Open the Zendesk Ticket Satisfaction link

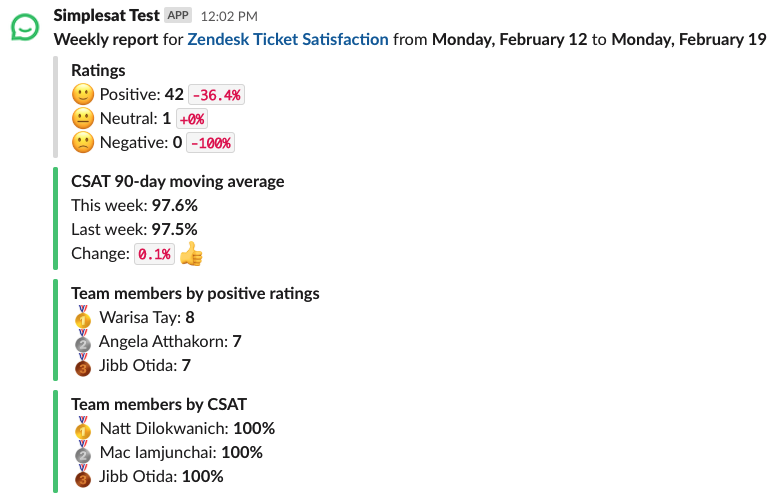288,39
